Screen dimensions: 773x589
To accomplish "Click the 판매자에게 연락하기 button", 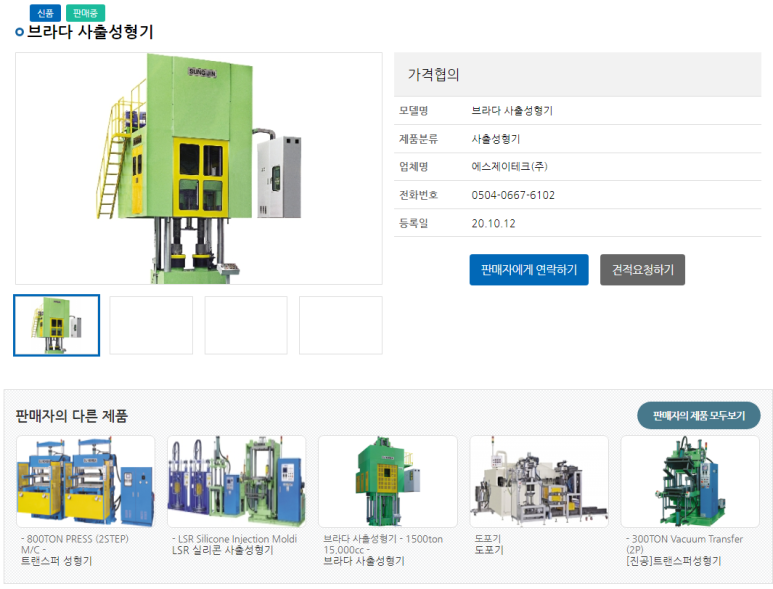I will pyautogui.click(x=528, y=270).
